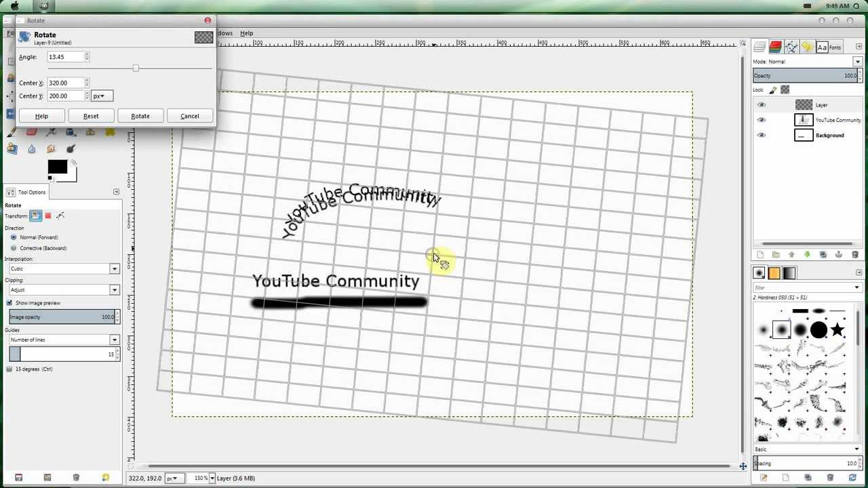Cancel the Rotate dialog

pyautogui.click(x=190, y=116)
